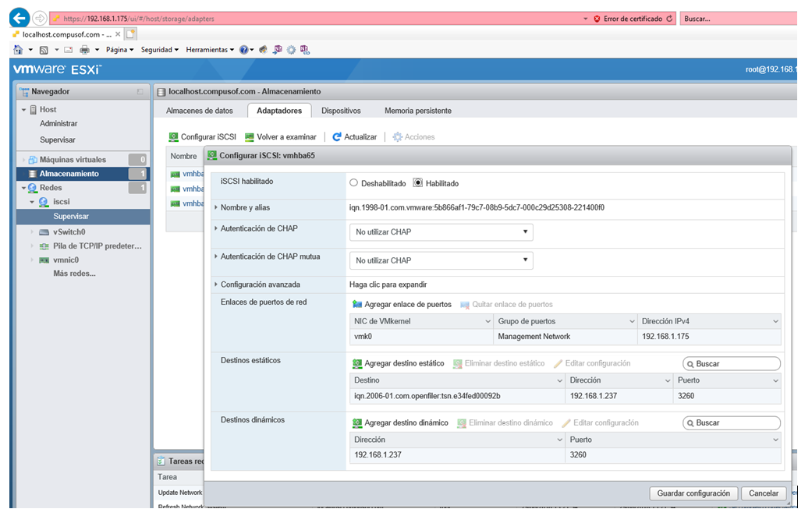Click the Actualizar refresh icon

click(337, 137)
